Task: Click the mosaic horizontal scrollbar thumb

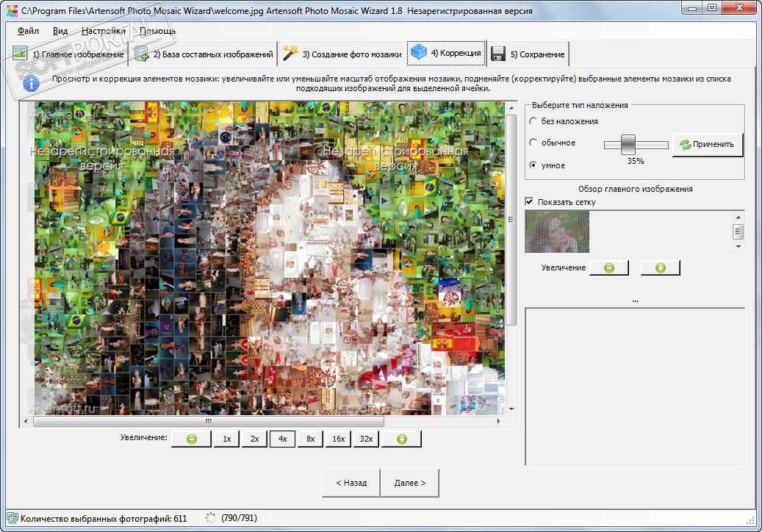Action: point(209,421)
